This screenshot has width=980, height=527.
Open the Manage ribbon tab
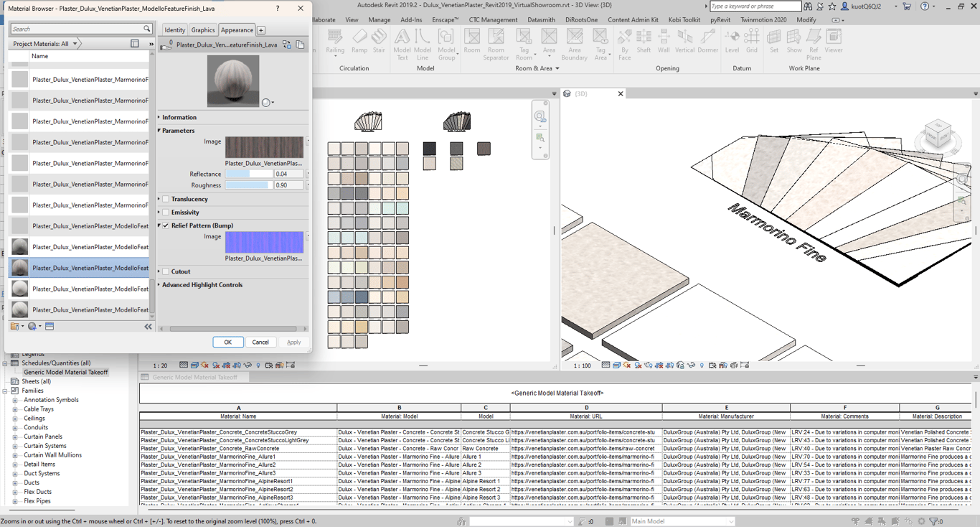coord(379,20)
